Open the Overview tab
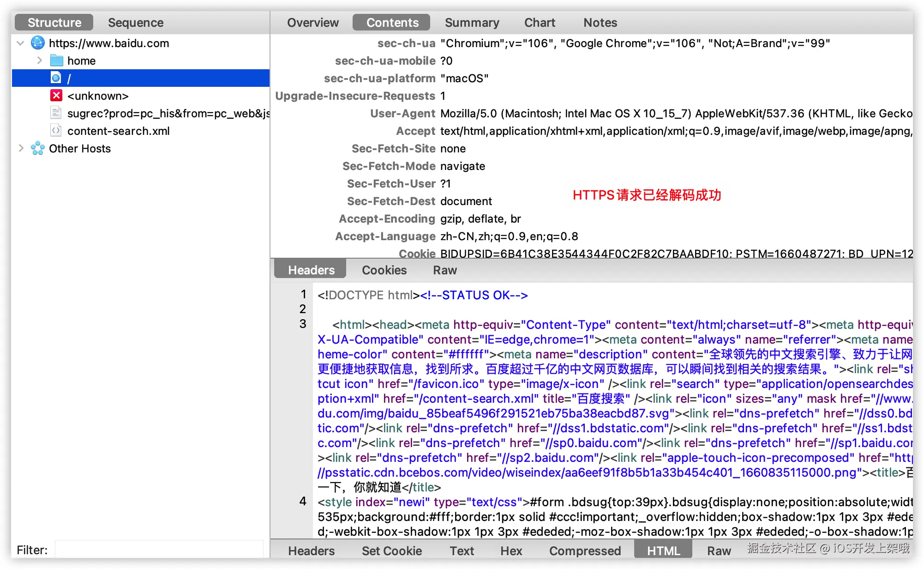The image size is (924, 569). pos(313,22)
